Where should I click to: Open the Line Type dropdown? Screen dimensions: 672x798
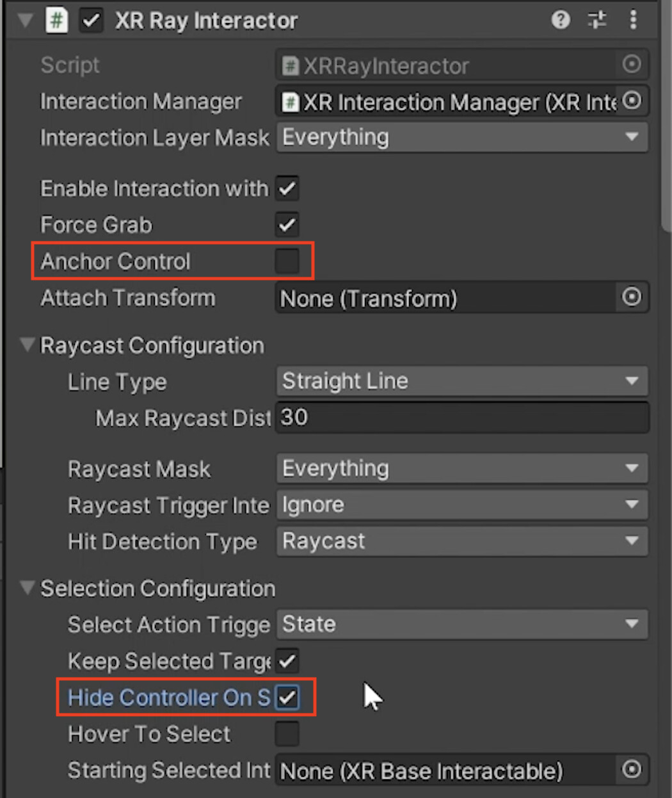[x=461, y=380]
